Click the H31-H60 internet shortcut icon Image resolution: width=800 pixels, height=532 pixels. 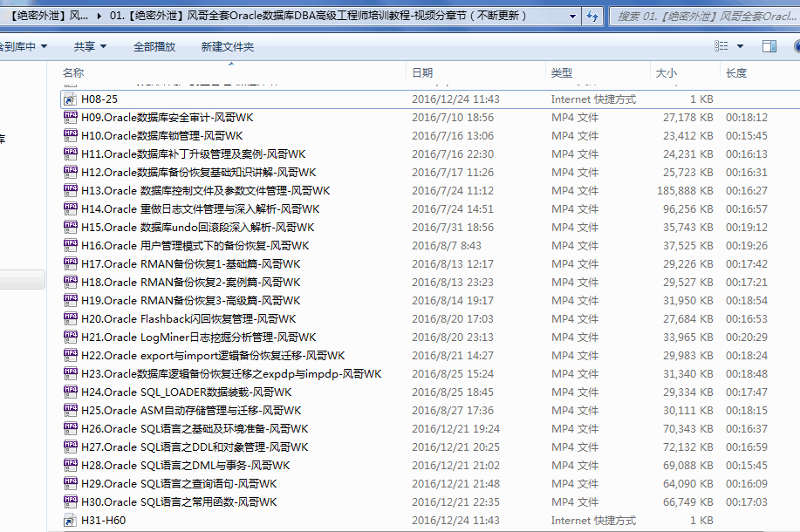(x=70, y=521)
